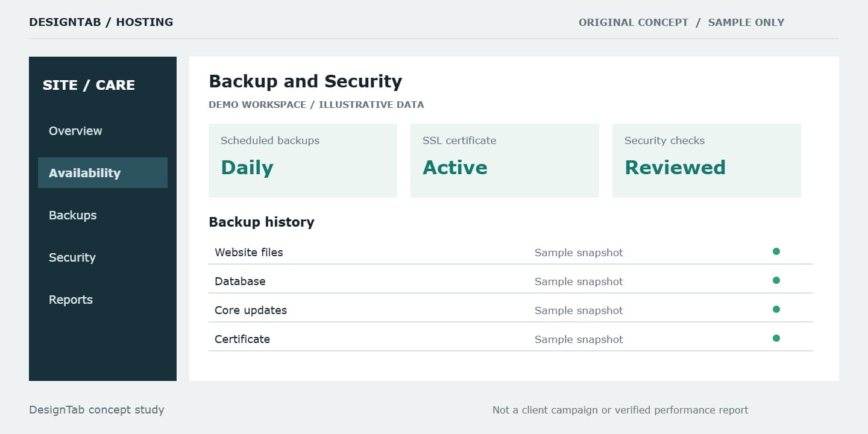This screenshot has height=434, width=868.
Task: Click the green status dot for Website files
Action: pyautogui.click(x=776, y=251)
